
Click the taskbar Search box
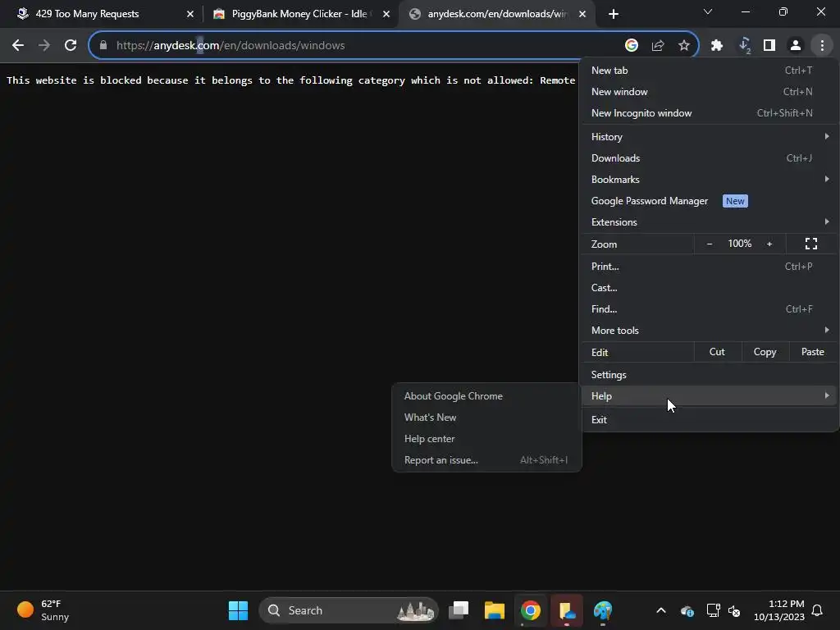coord(349,610)
